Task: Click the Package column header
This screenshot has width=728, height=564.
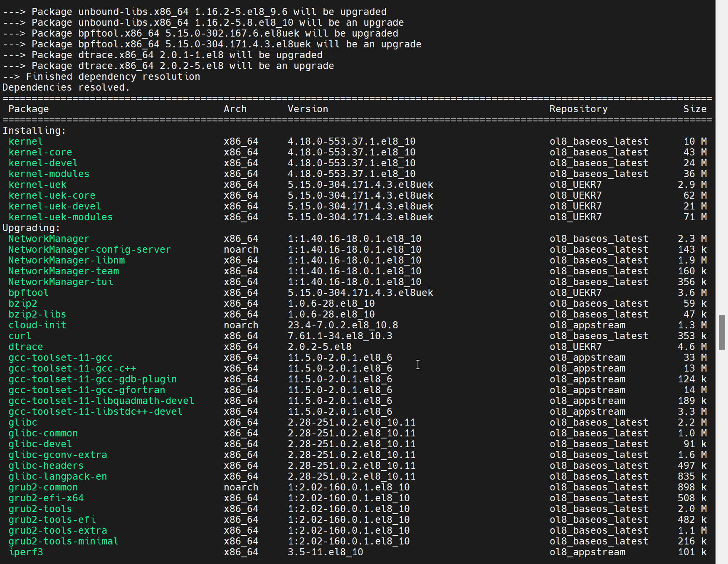Action: point(29,109)
